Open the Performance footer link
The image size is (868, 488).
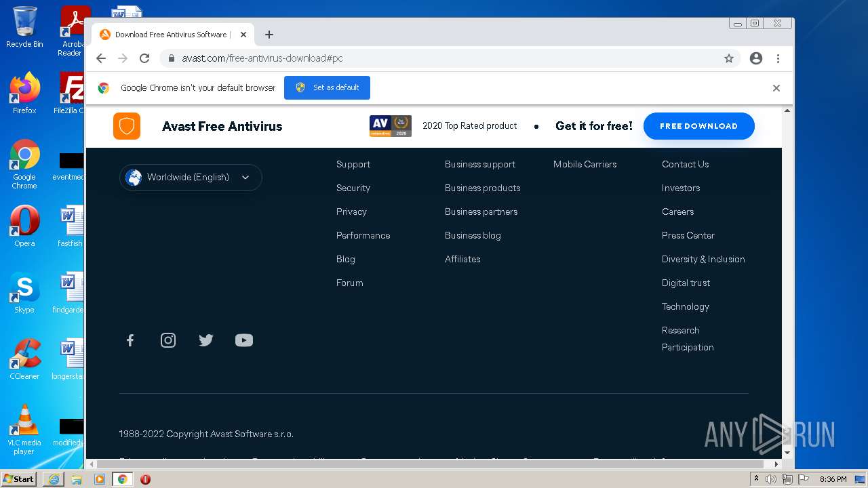point(363,235)
